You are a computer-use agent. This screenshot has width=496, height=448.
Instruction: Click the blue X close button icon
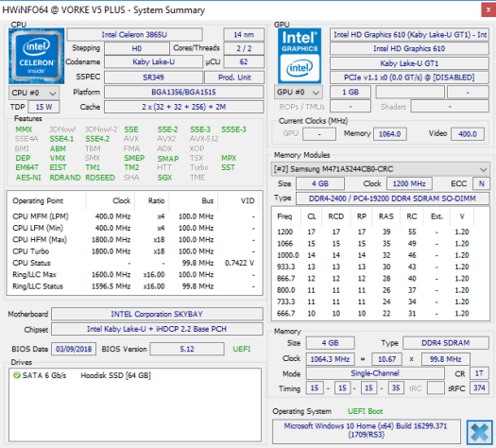[479, 432]
